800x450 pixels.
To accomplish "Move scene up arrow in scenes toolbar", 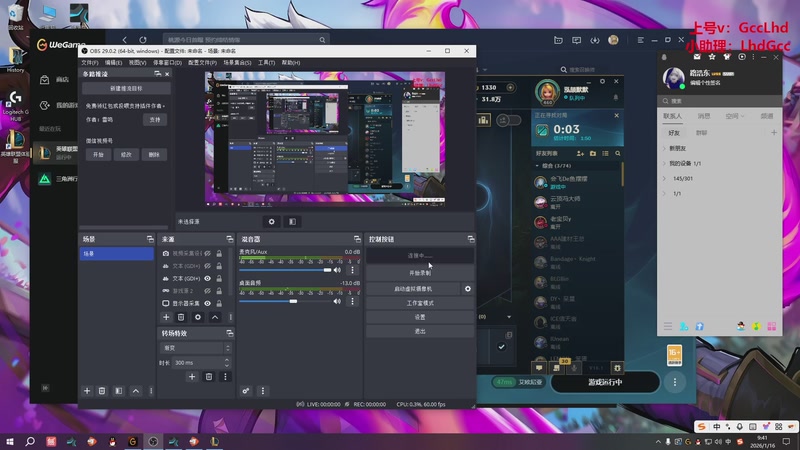I will tap(136, 391).
